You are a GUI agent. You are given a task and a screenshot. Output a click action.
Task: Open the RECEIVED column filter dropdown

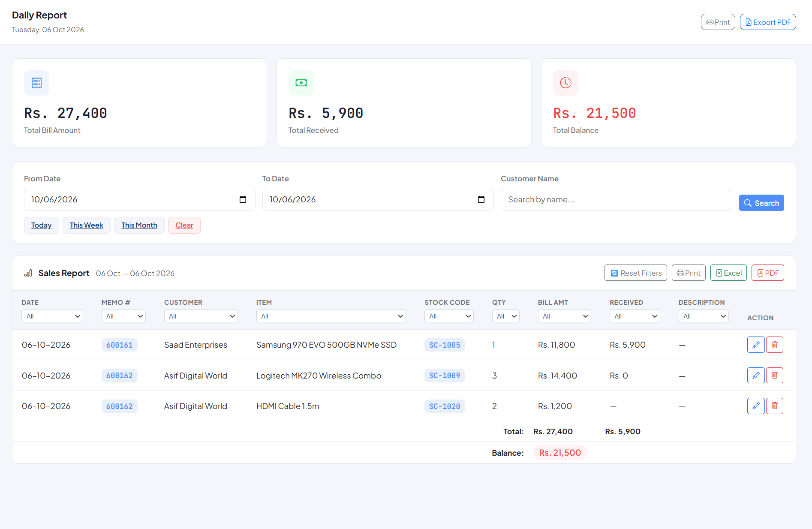tap(635, 316)
